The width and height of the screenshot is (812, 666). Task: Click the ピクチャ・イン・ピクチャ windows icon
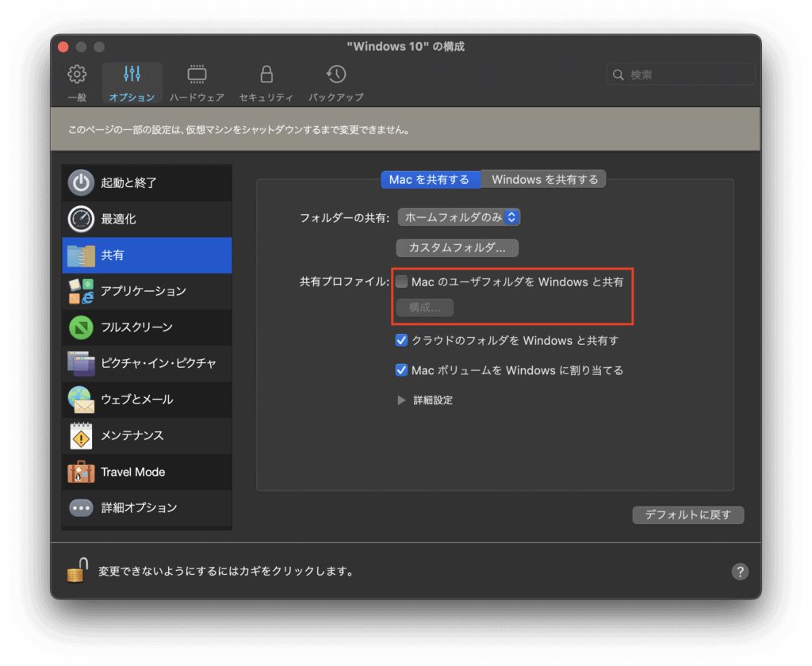81,364
